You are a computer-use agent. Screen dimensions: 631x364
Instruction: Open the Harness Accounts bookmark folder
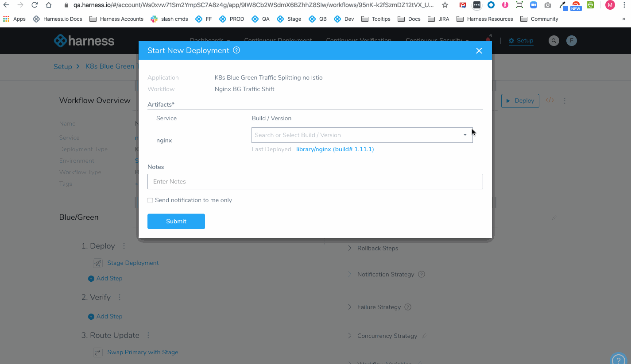(116, 19)
